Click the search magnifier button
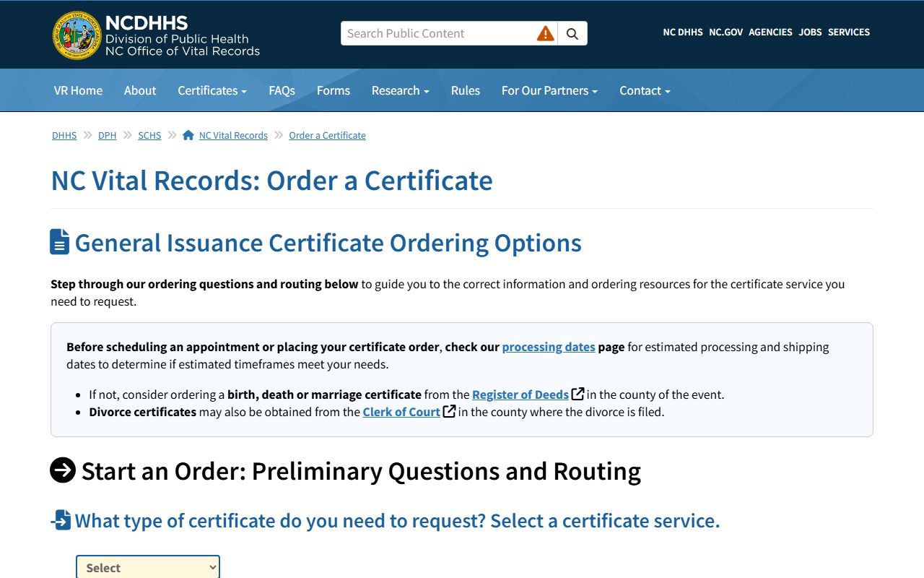Viewport: 924px width, 578px height. 572,33
